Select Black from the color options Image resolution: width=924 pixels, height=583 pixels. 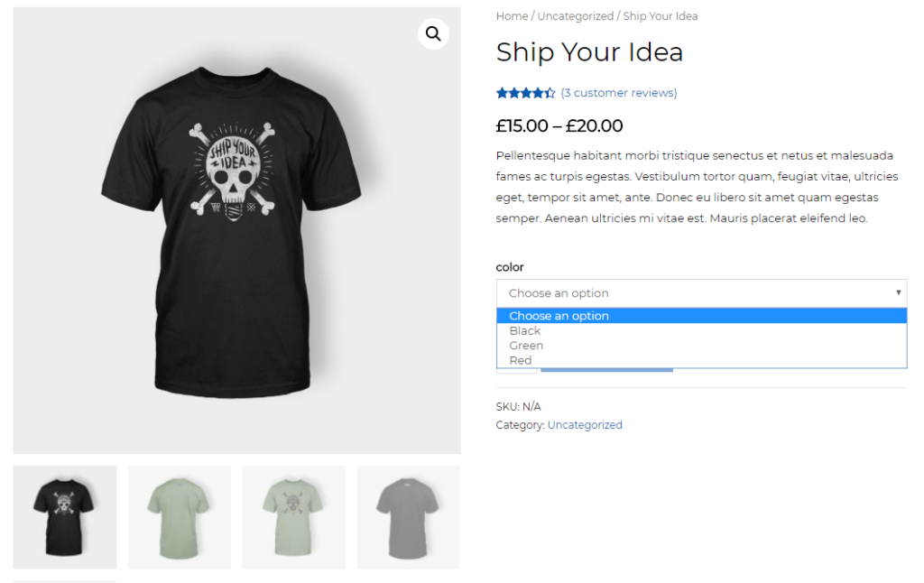click(525, 330)
